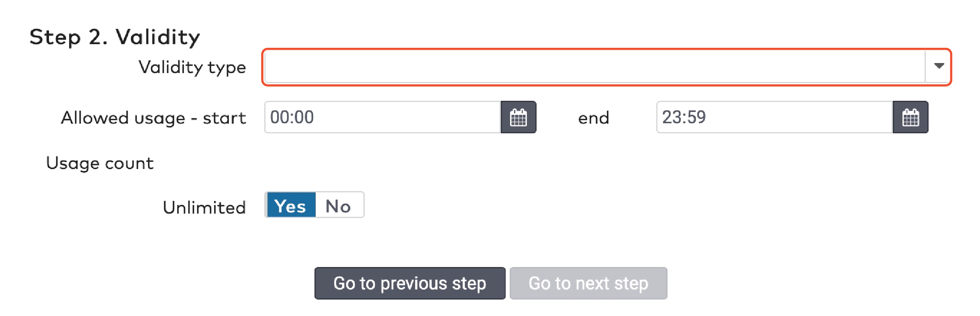The height and width of the screenshot is (316, 980).
Task: Set Unlimited to No
Action: click(x=339, y=206)
